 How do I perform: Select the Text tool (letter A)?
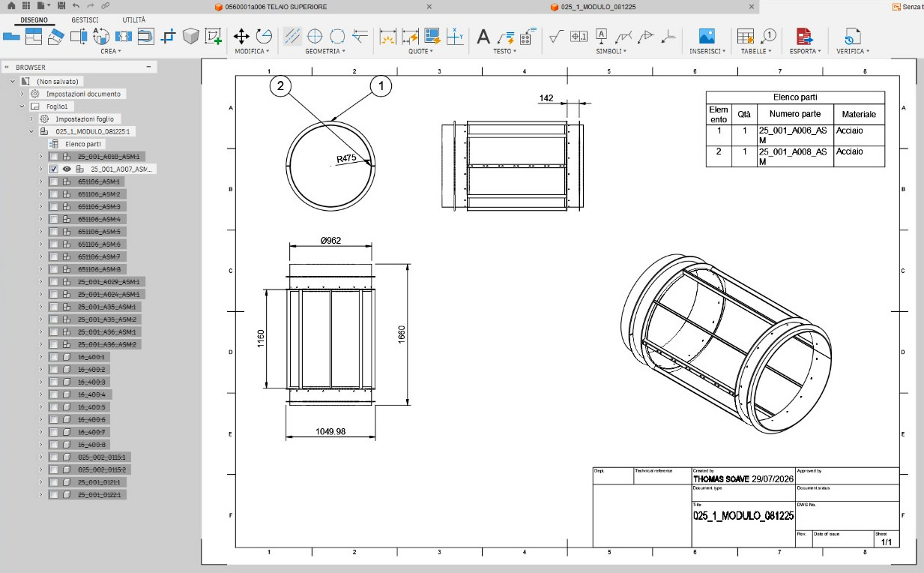click(484, 36)
